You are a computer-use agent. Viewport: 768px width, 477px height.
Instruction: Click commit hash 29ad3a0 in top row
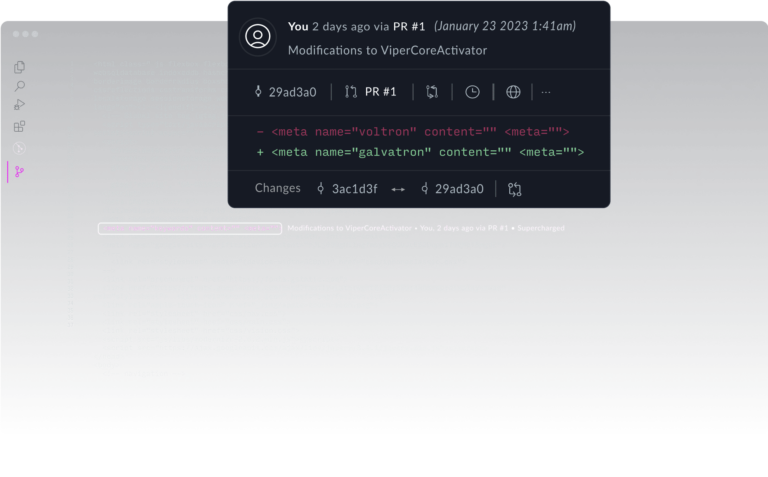point(285,92)
